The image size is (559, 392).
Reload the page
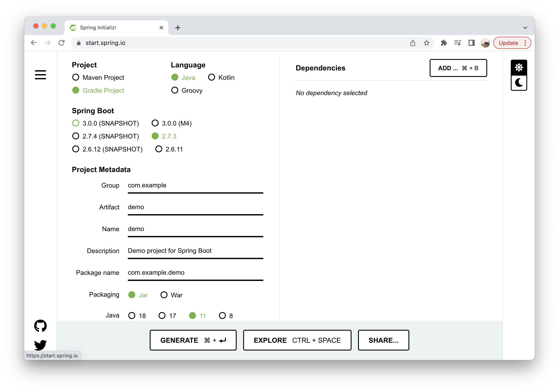62,43
